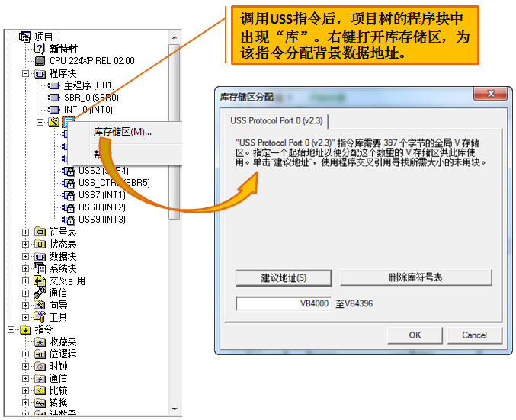Viewport: 516px width, 420px height.
Task: Expand the 符号表 node
Action: point(25,232)
